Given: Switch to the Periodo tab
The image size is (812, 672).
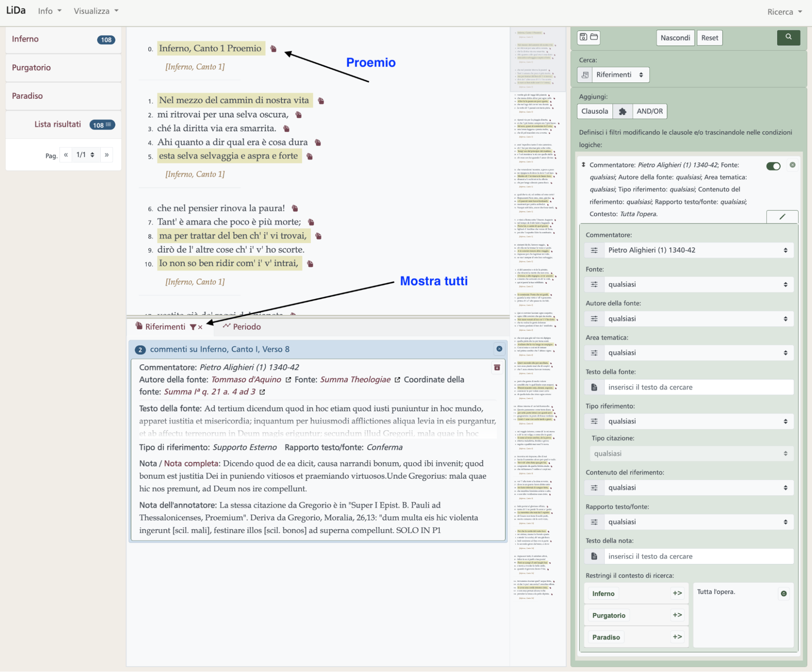Looking at the screenshot, I should point(242,327).
